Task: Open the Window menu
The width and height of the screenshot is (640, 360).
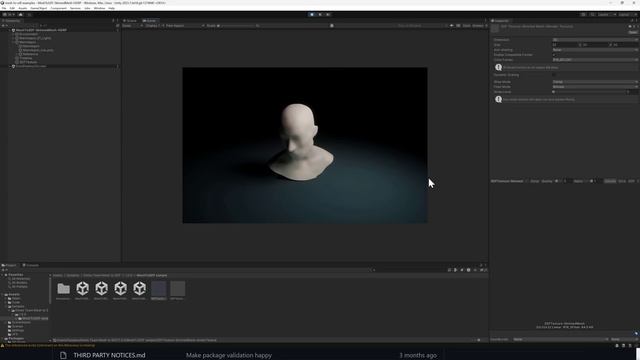Action: (x=99, y=8)
